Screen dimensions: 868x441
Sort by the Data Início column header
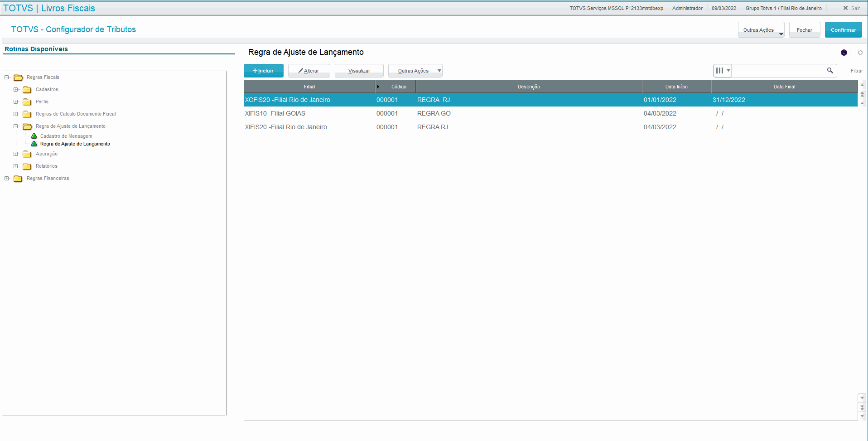[x=676, y=87]
